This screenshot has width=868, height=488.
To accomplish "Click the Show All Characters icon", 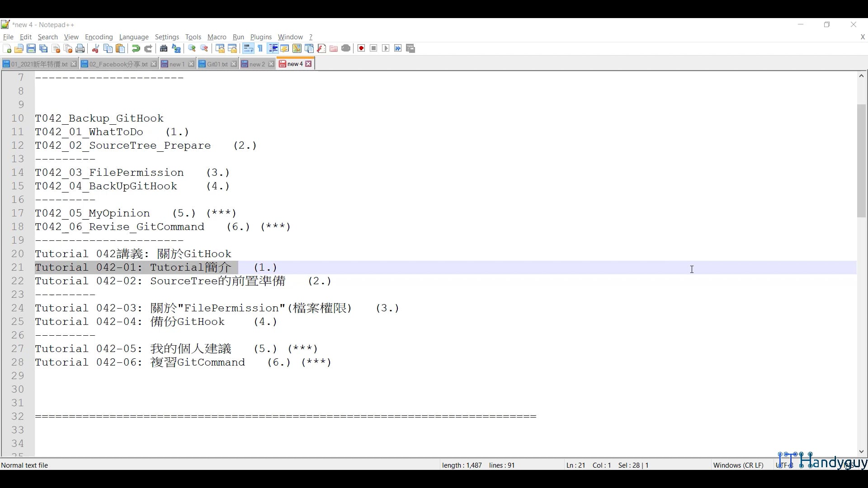I will (x=260, y=48).
